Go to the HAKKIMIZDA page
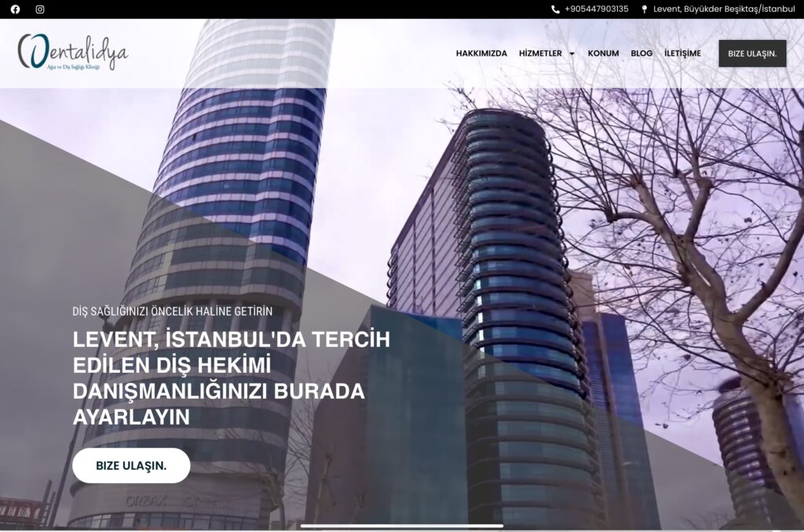804x532 pixels. click(481, 53)
